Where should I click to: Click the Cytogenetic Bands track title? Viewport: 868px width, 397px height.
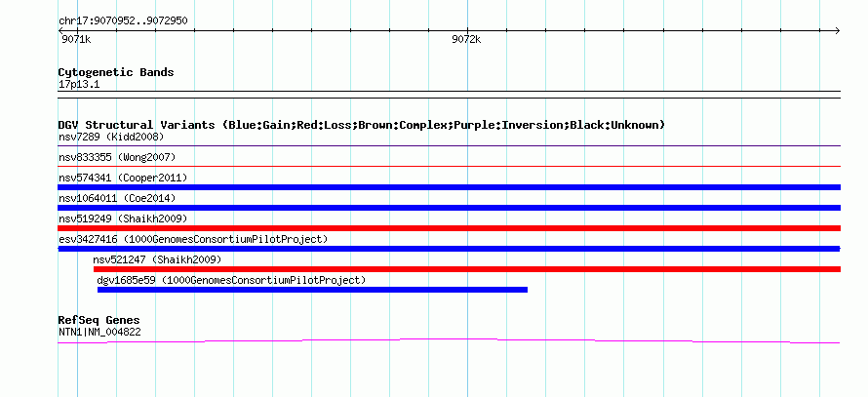116,72
